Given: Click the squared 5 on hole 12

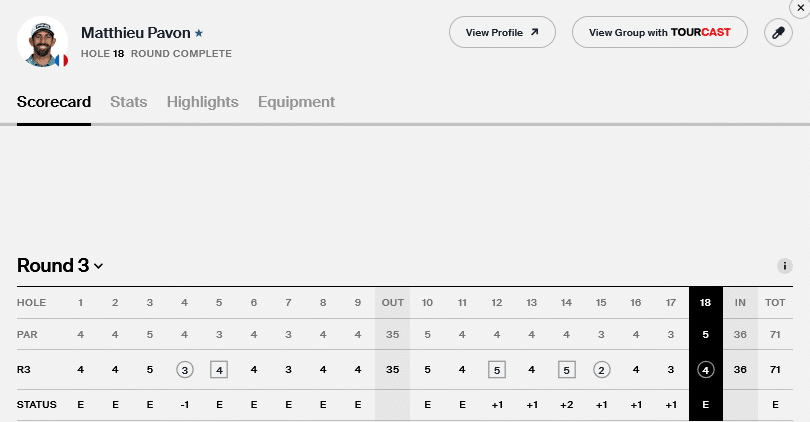Looking at the screenshot, I should pyautogui.click(x=496, y=370).
